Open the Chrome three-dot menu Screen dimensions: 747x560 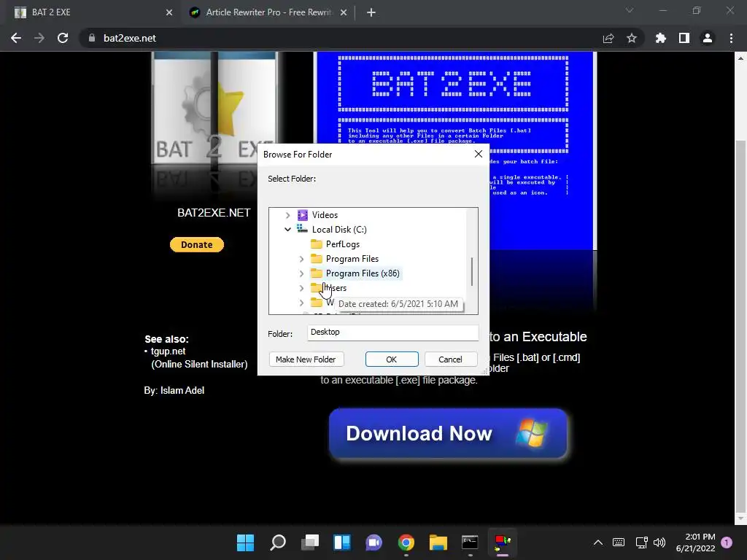click(731, 38)
